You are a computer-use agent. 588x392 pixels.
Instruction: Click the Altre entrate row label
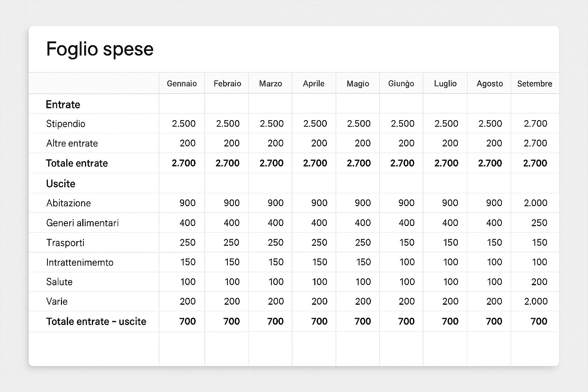tap(72, 143)
